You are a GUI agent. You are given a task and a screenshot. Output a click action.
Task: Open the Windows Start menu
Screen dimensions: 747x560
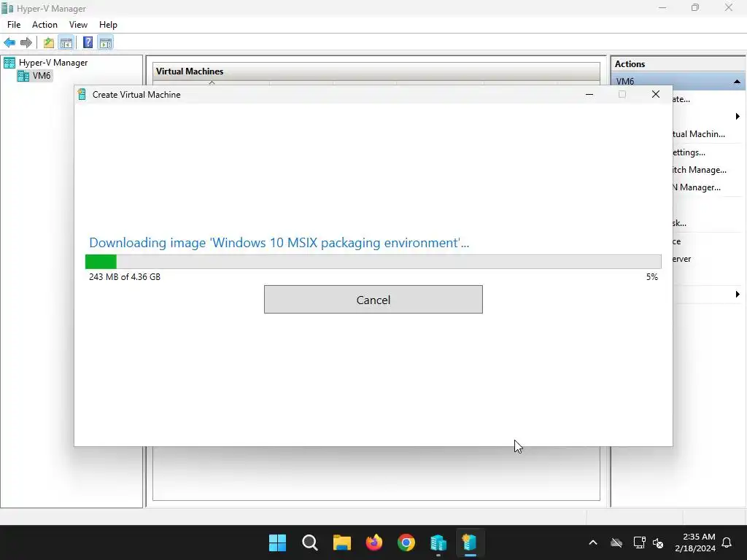(277, 542)
